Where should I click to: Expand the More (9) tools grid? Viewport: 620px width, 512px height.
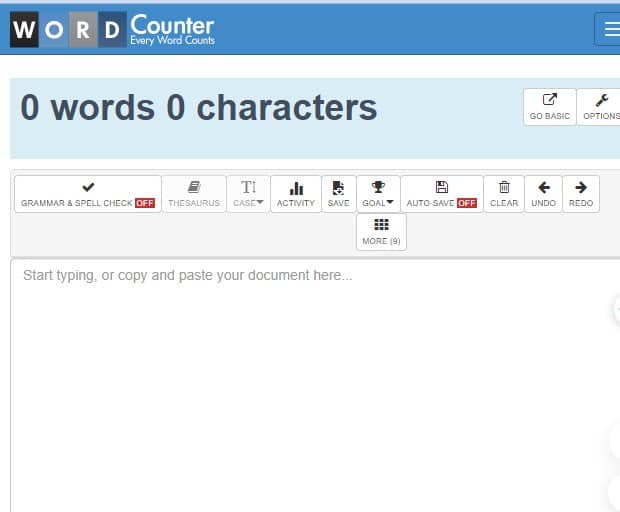coord(381,232)
